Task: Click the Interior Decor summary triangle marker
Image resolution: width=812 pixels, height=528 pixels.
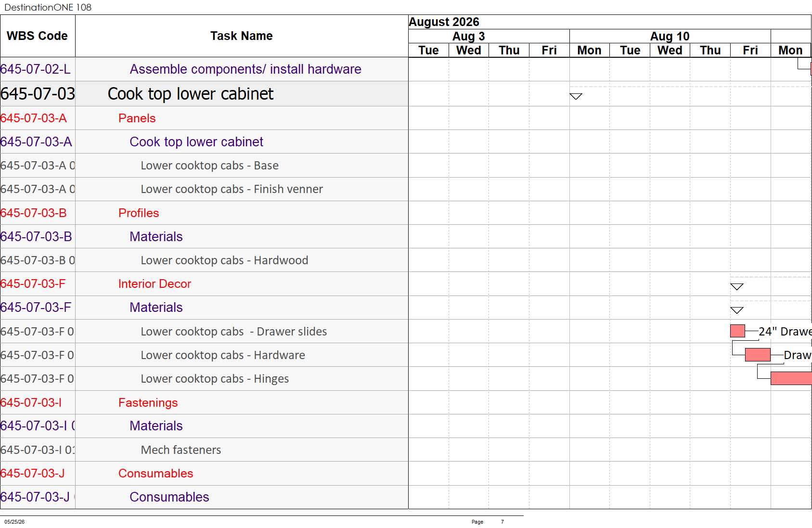Action: pos(737,287)
